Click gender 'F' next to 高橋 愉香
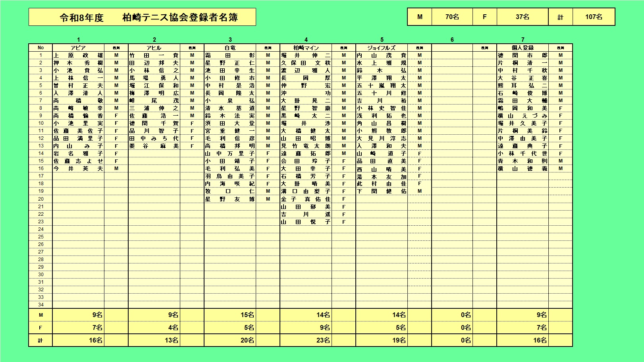Screen dimensions: 644x362 coord(116,116)
